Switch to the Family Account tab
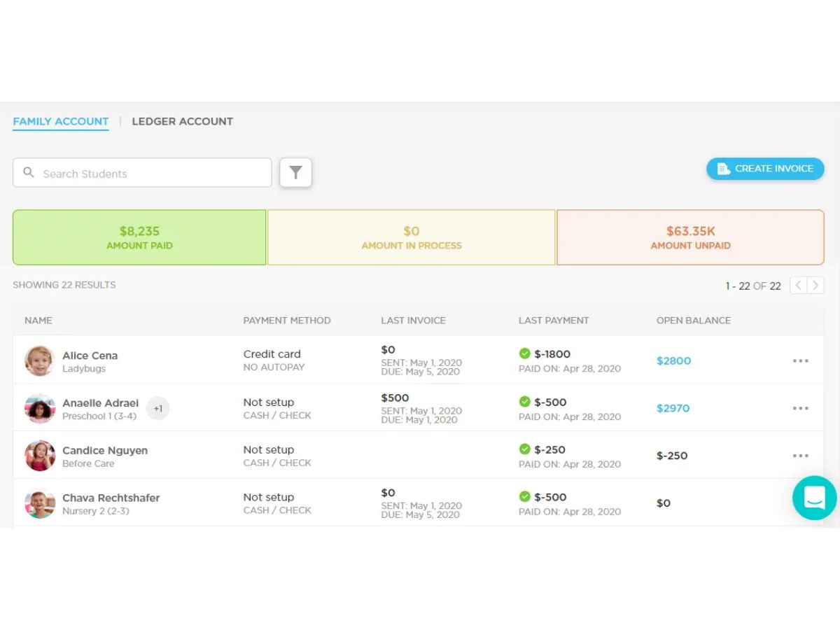840x630 pixels. [61, 122]
